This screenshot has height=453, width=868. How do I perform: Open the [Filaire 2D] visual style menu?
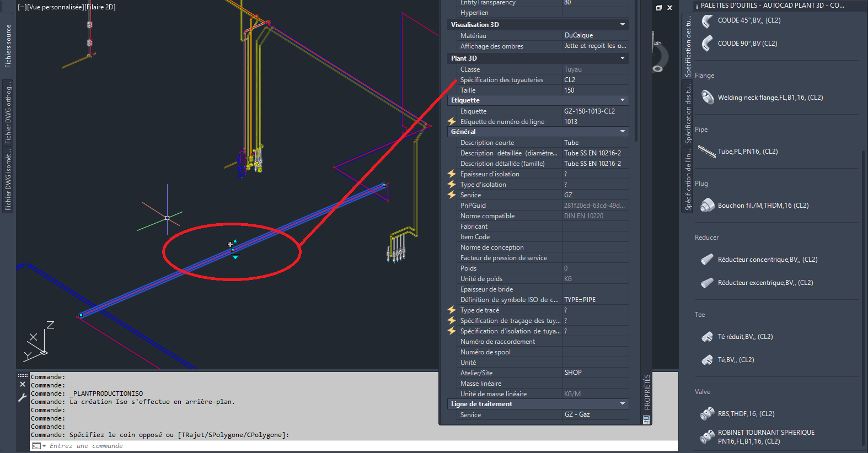(100, 7)
